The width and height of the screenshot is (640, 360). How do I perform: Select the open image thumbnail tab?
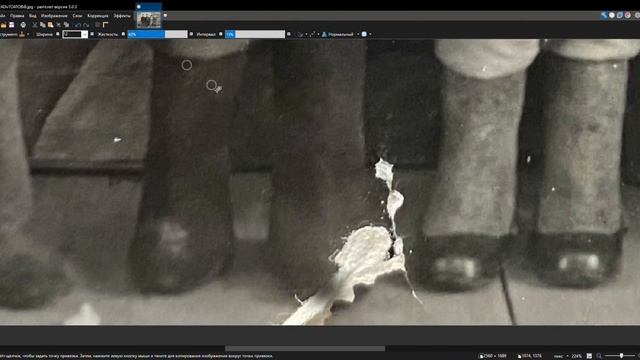tap(149, 20)
